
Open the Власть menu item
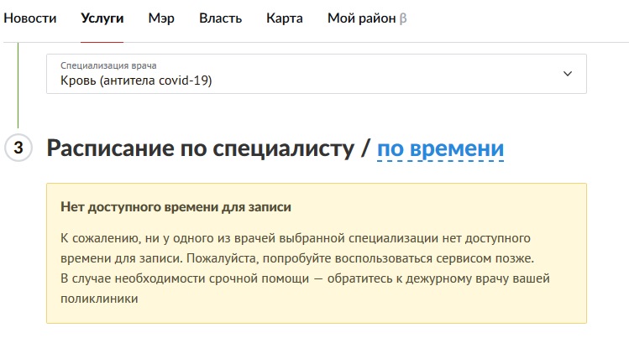click(220, 18)
